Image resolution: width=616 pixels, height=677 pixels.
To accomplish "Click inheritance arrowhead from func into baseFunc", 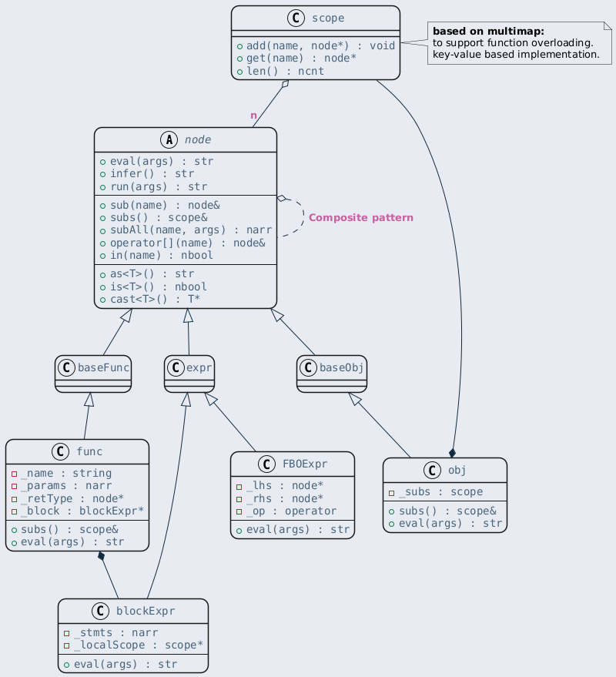I will click(x=89, y=400).
